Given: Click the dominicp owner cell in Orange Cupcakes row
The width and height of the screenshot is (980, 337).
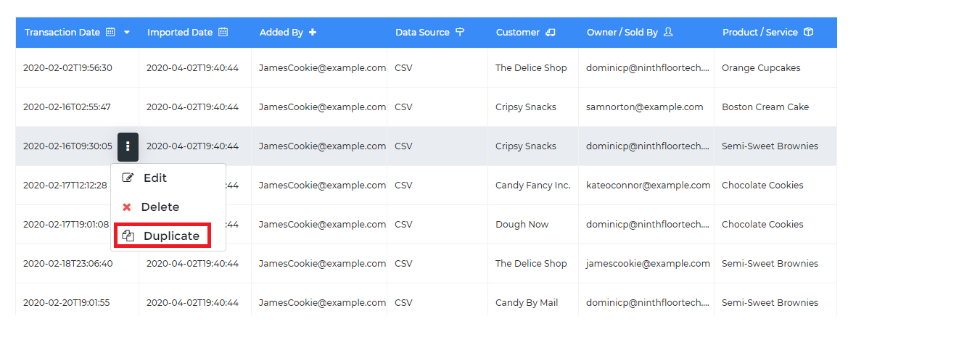Looking at the screenshot, I should click(648, 68).
